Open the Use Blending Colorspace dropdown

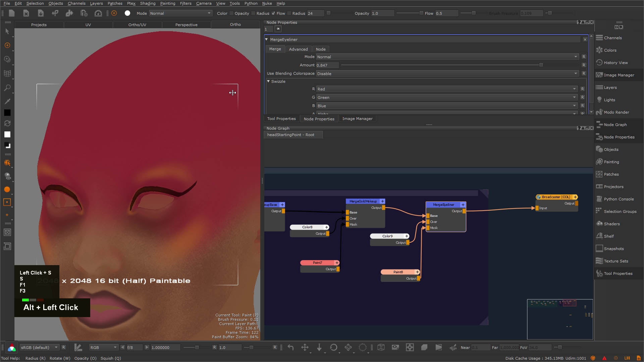pos(447,74)
